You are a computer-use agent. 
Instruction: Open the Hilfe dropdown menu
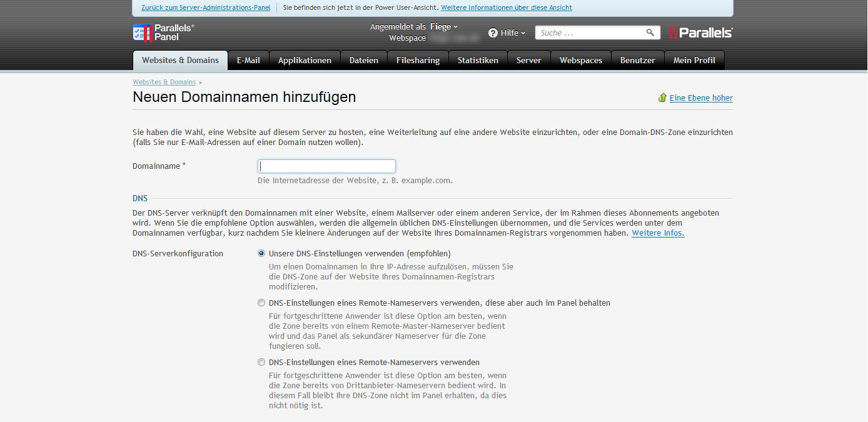[508, 33]
